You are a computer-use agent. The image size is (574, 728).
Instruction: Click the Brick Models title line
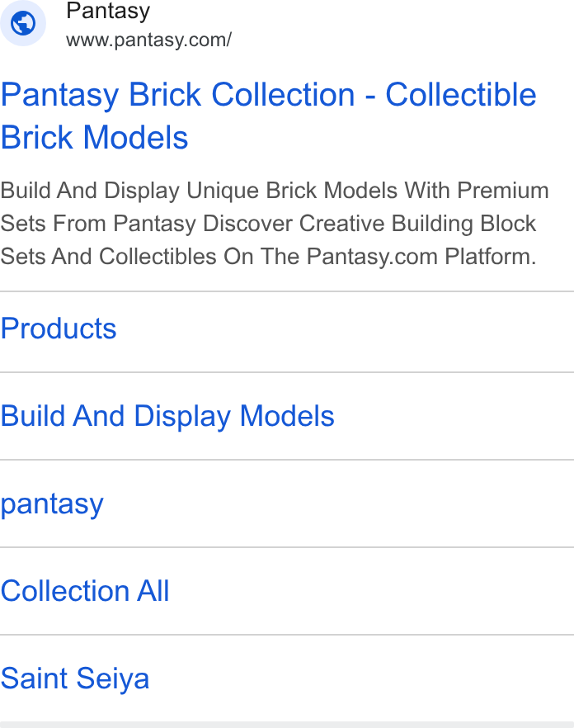[94, 138]
